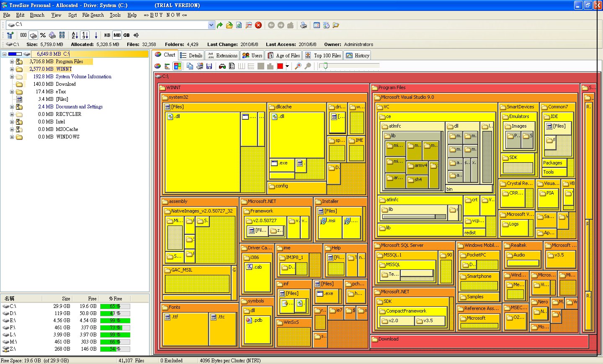603x364 pixels.
Task: Switch to the Details tab
Action: 191,55
